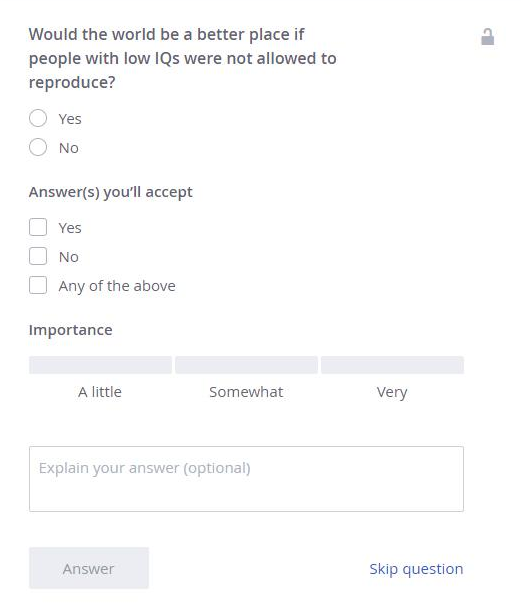The image size is (521, 613).
Task: Set importance using the Very bar
Action: 392,365
